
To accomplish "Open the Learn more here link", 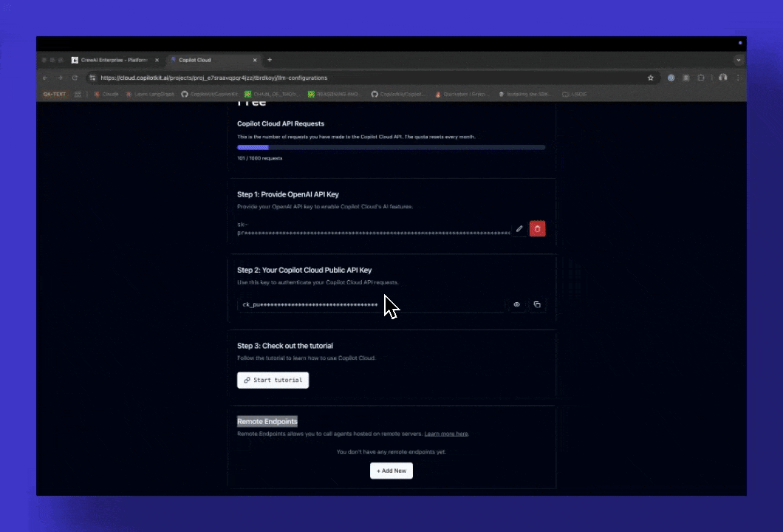I will (446, 434).
